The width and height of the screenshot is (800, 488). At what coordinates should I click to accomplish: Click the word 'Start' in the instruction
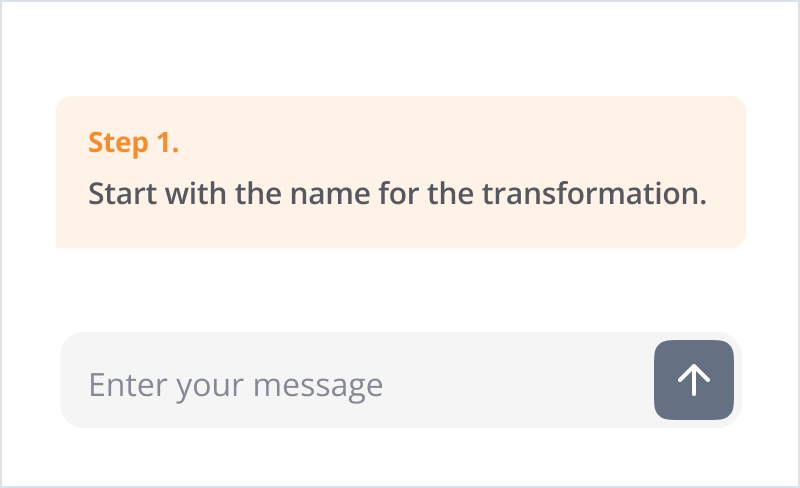pyautogui.click(x=122, y=193)
